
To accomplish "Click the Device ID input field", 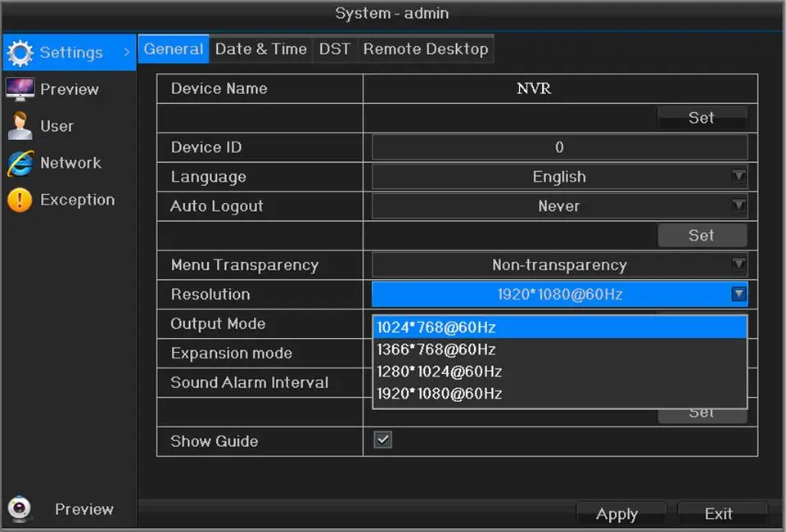I will click(559, 147).
